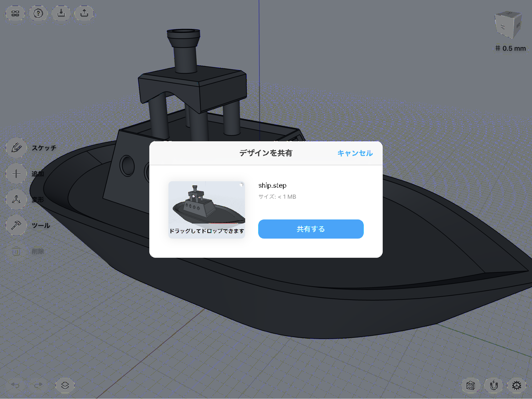Viewport: 532px width, 399px height.
Task: Click the import download icon
Action: (x=61, y=13)
